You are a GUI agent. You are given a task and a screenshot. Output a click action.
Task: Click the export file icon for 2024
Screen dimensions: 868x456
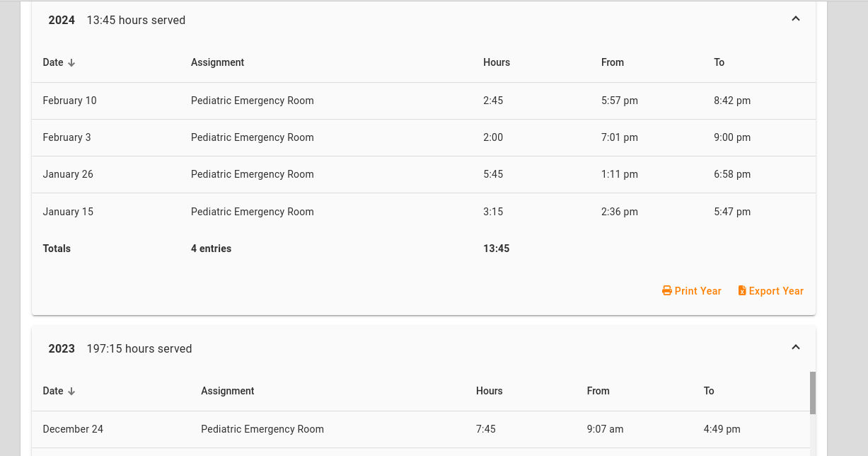[x=741, y=291]
